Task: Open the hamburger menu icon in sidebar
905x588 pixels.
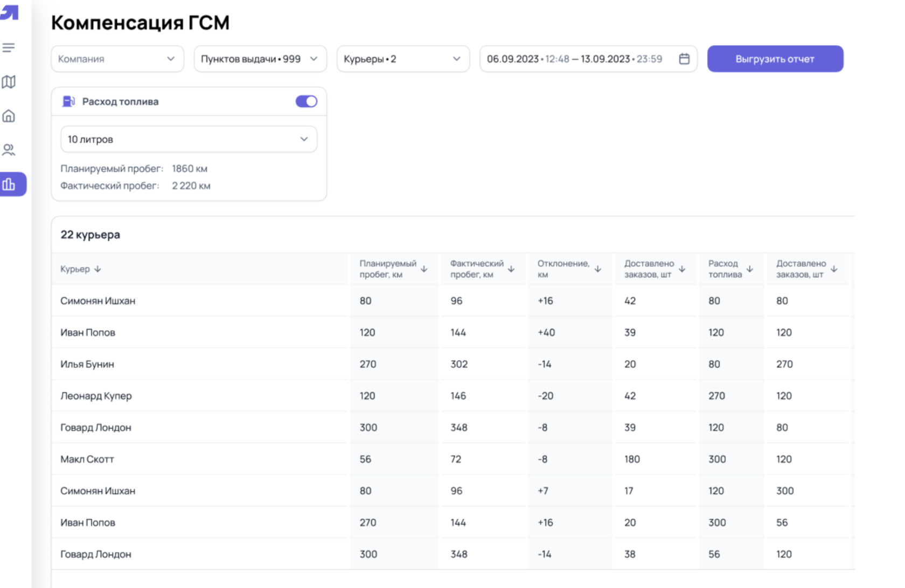Action: (x=9, y=48)
